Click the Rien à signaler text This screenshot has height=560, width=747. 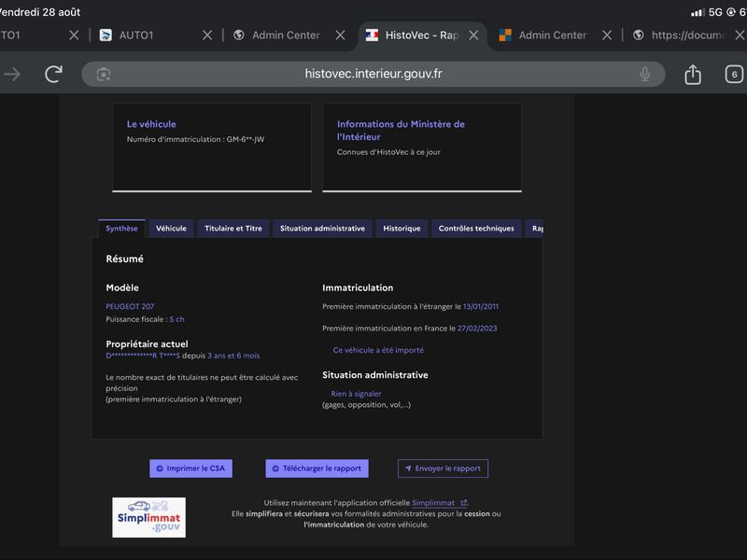coord(356,394)
